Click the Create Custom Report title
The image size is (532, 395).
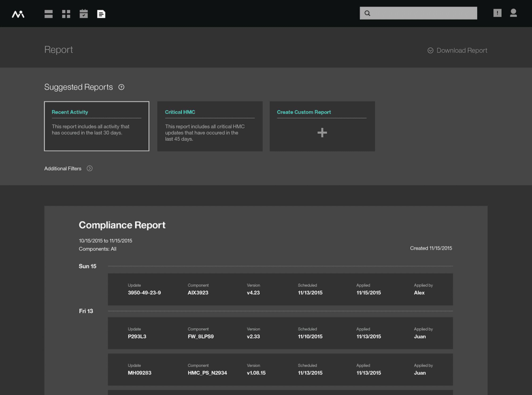coord(304,112)
